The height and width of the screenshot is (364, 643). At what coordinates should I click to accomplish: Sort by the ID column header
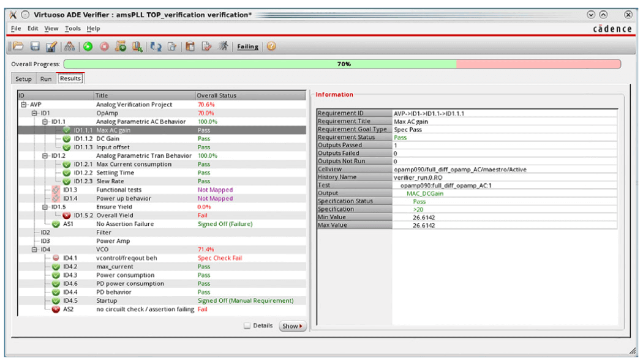click(56, 95)
